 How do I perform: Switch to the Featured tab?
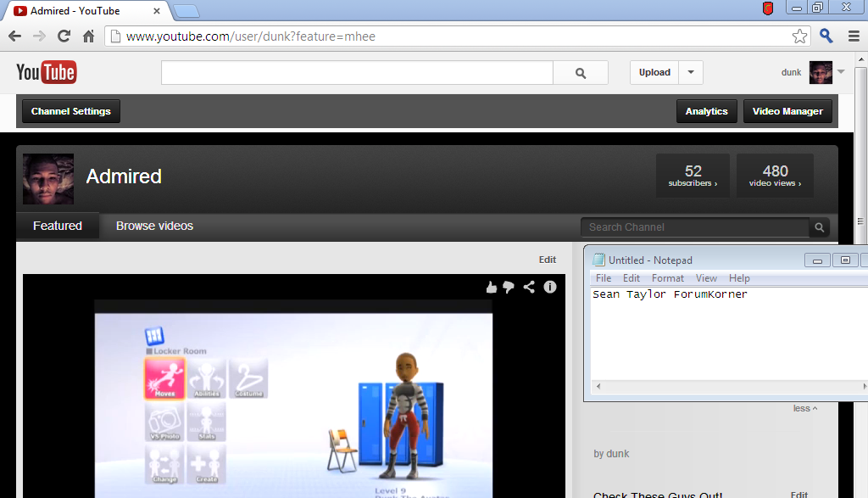[x=58, y=226]
